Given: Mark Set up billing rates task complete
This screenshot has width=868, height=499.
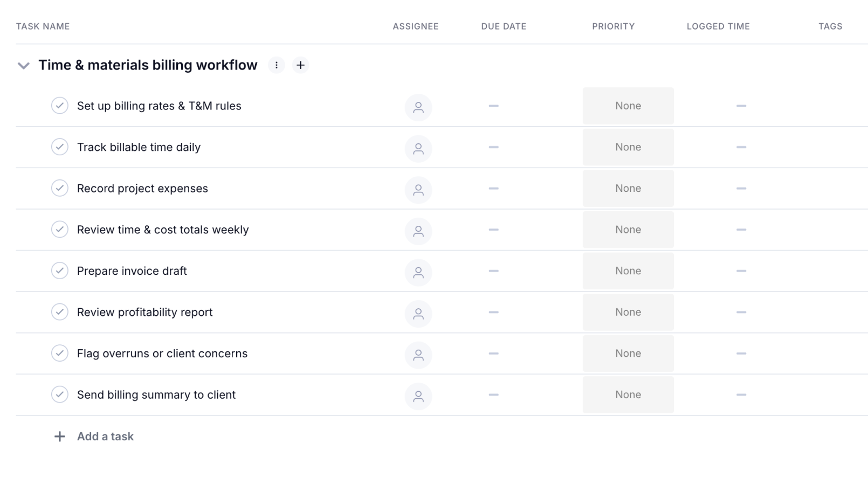Looking at the screenshot, I should 60,106.
